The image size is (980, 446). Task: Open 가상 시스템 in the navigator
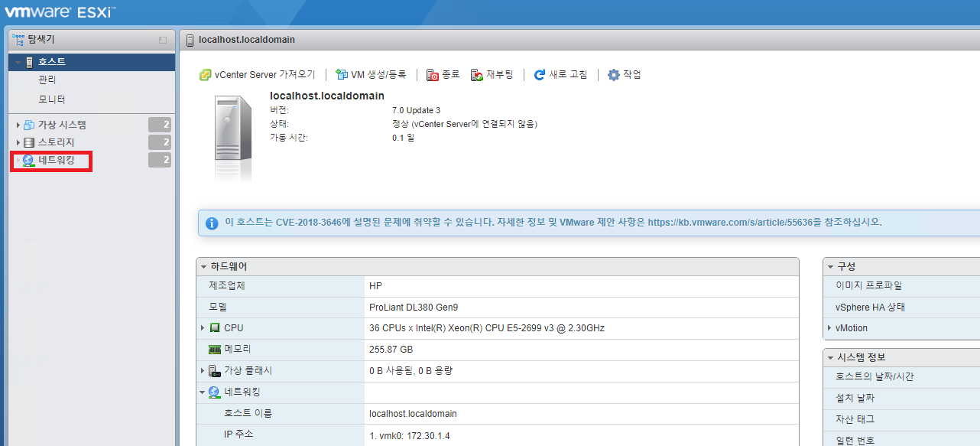[x=62, y=125]
